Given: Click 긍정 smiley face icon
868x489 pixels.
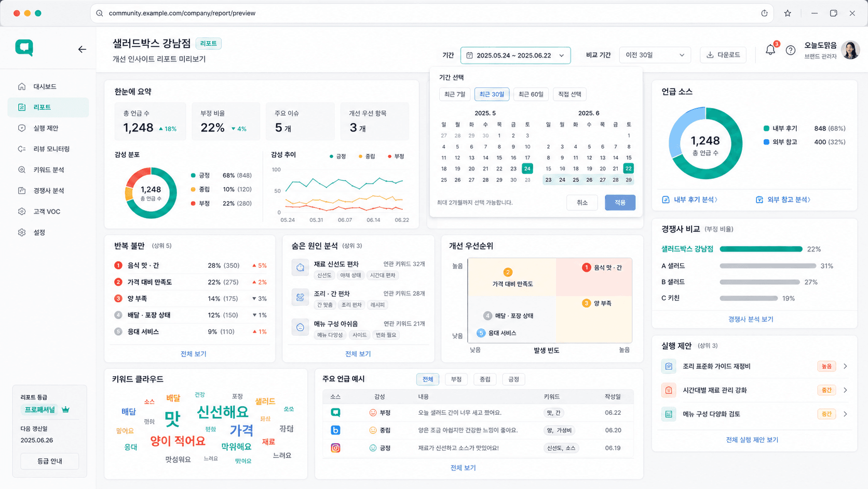Looking at the screenshot, I should point(373,447).
